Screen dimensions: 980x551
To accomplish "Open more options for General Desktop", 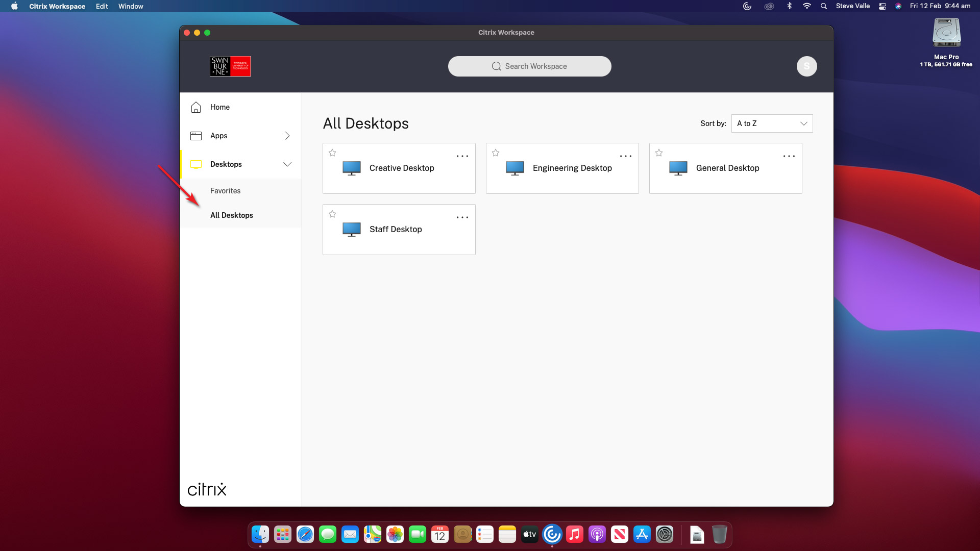I will coord(789,156).
